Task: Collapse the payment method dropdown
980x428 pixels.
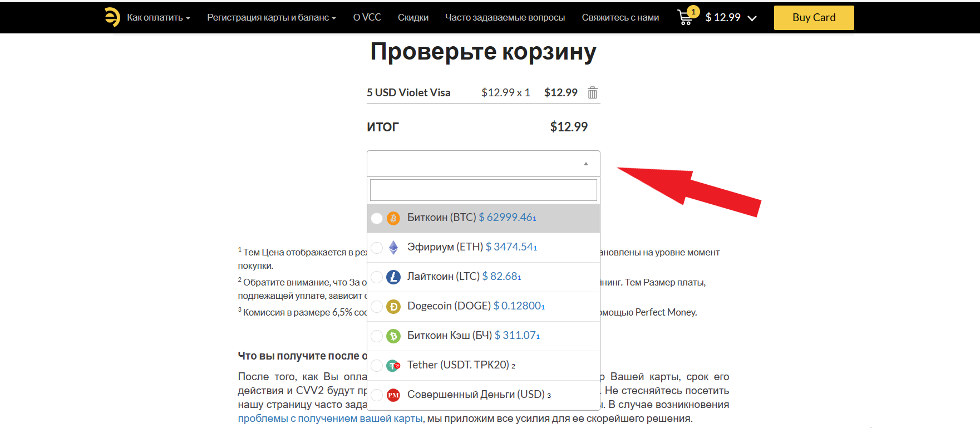Action: 585,164
